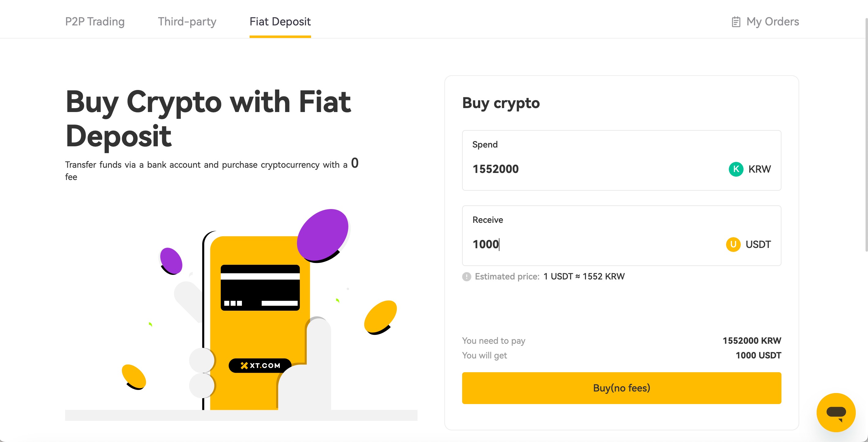Viewport: 868px width, 442px height.
Task: Click the large purple coin illustration
Action: click(x=322, y=235)
